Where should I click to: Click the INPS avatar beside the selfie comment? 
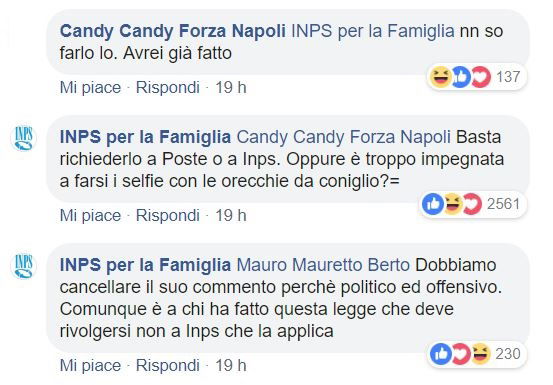coord(24,139)
